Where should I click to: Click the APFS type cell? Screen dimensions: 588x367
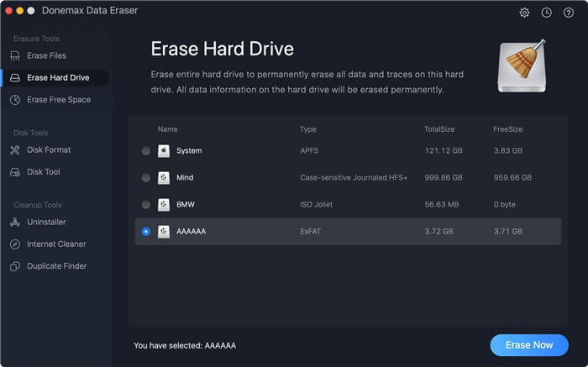(x=309, y=150)
